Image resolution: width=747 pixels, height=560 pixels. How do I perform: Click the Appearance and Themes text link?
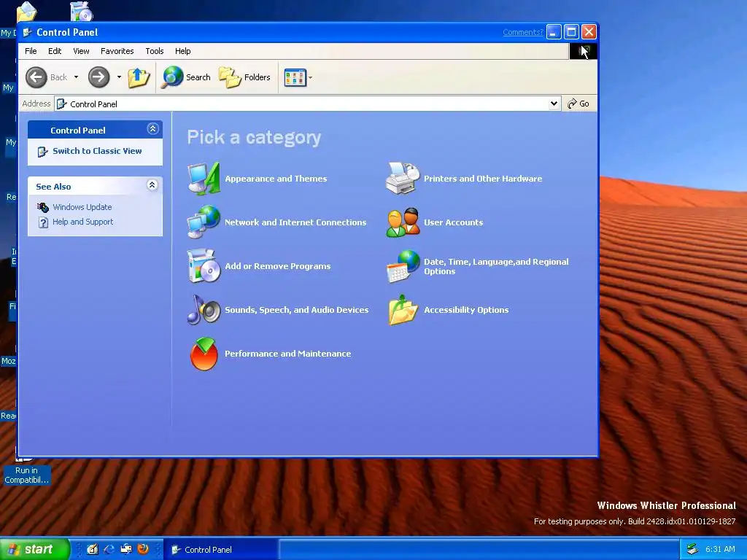point(276,179)
